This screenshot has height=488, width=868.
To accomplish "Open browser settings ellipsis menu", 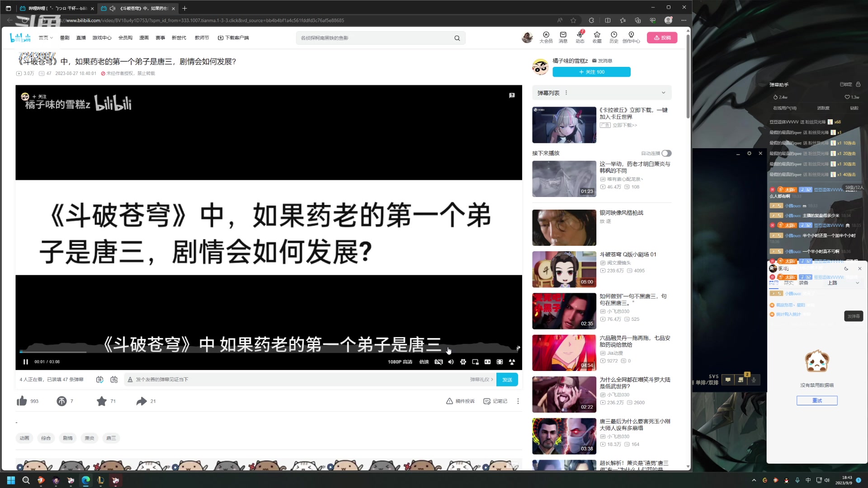I will 684,20.
